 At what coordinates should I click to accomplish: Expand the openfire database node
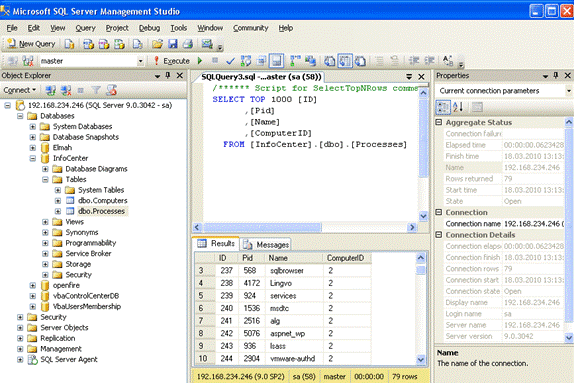[33, 285]
